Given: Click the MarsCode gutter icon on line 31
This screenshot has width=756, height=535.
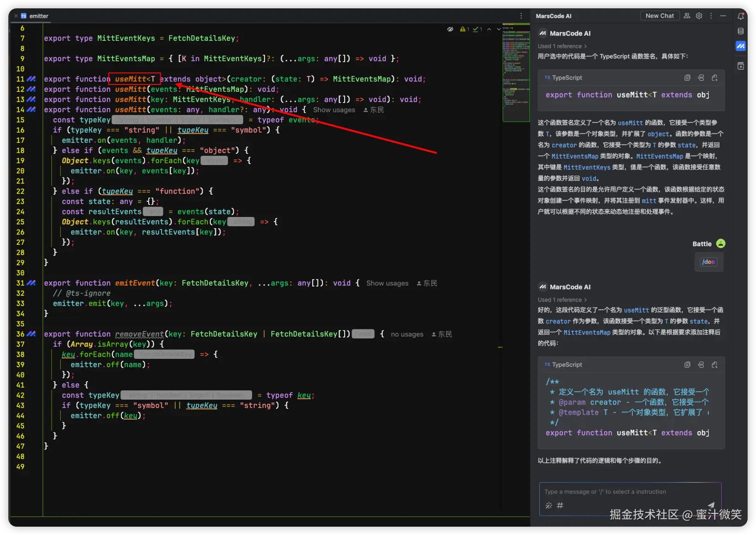Looking at the screenshot, I should [x=31, y=283].
